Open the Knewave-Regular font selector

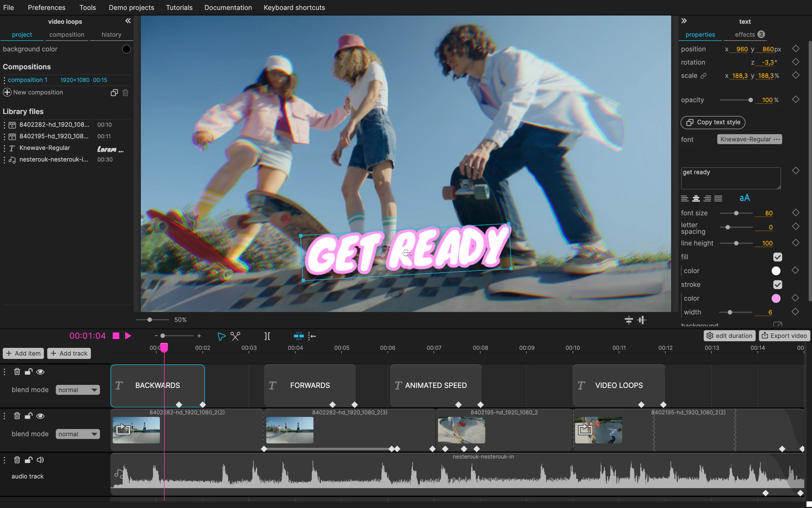click(x=750, y=139)
